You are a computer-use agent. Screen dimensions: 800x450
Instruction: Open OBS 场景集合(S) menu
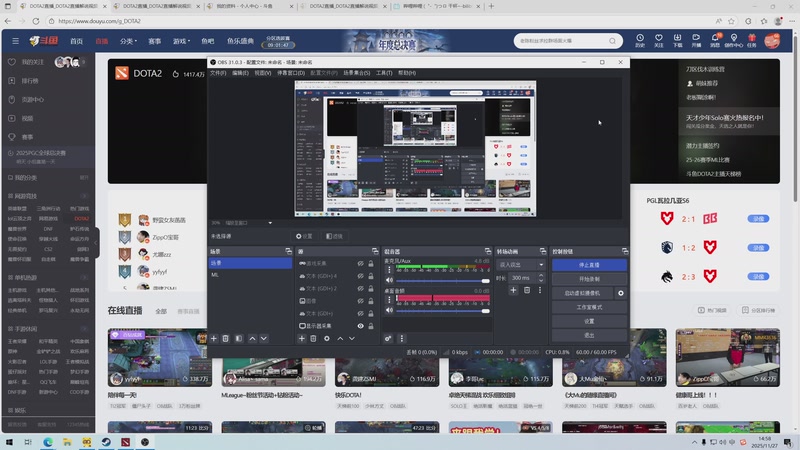tap(357, 73)
